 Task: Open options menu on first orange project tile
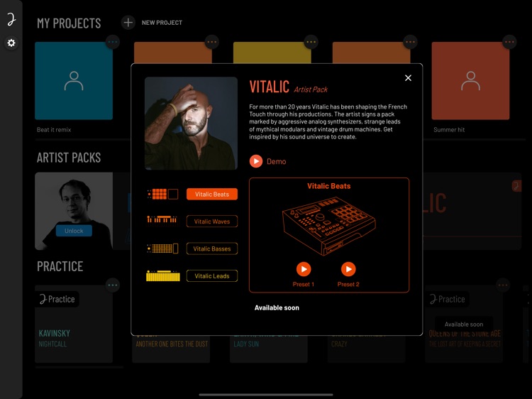(211, 42)
